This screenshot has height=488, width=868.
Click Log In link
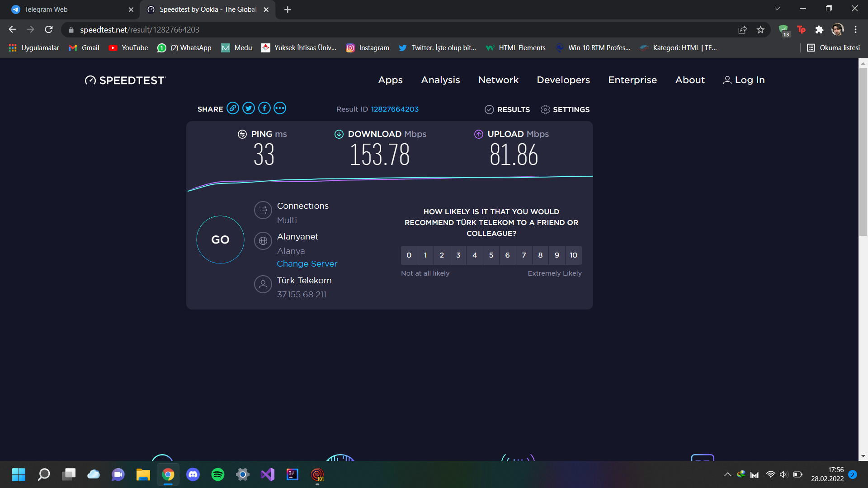click(x=744, y=80)
